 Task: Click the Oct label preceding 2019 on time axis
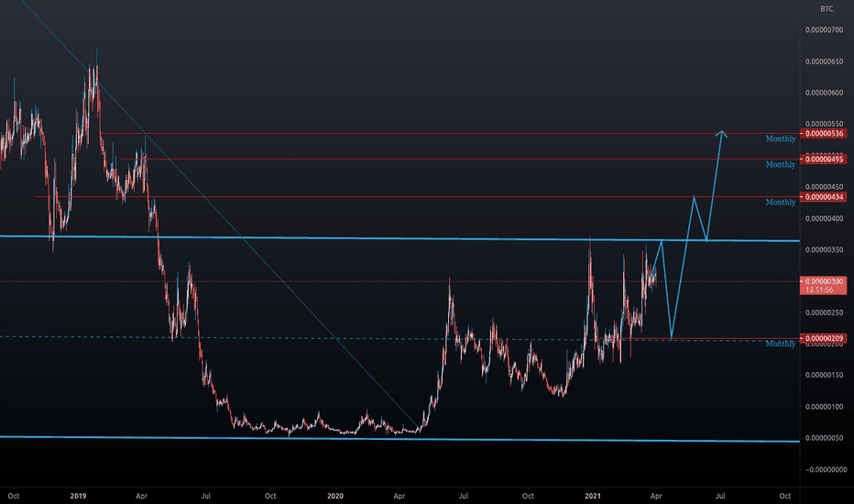(x=14, y=496)
